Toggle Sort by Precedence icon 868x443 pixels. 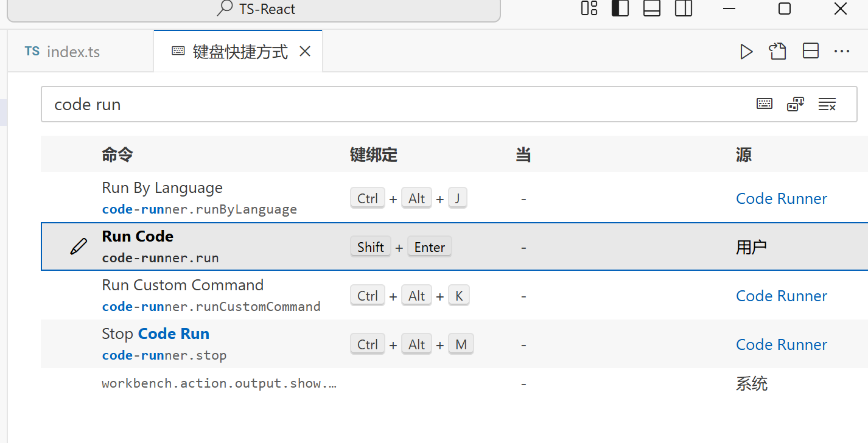tap(796, 104)
